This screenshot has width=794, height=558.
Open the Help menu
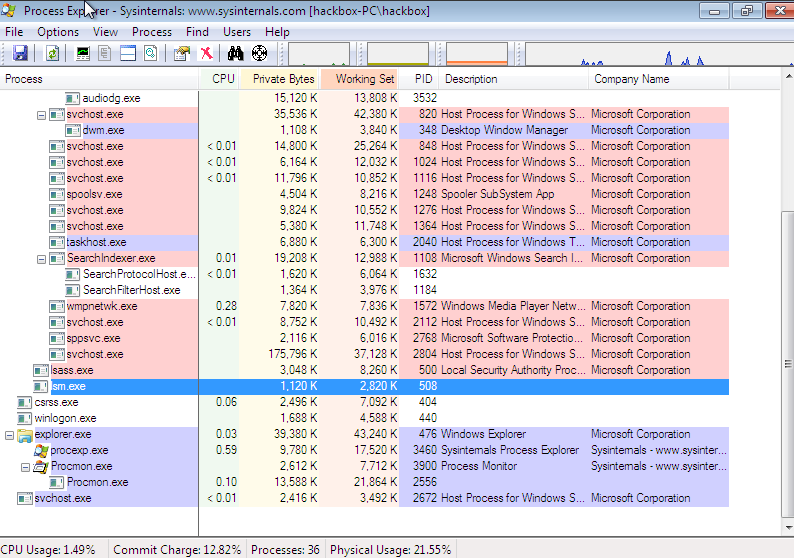(277, 32)
